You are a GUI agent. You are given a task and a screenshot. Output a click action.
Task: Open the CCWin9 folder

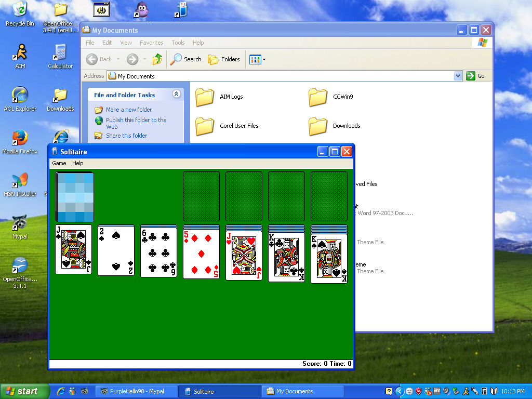point(318,97)
